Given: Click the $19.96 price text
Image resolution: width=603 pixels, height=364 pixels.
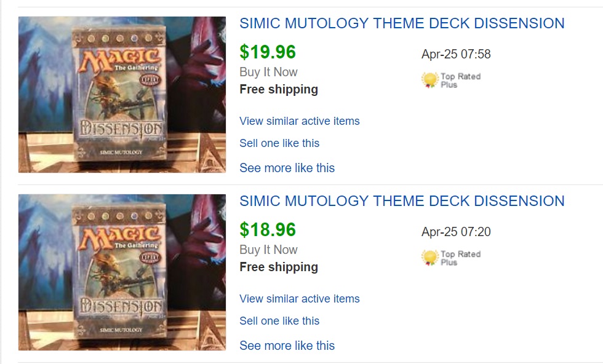Looking at the screenshot, I should [268, 52].
